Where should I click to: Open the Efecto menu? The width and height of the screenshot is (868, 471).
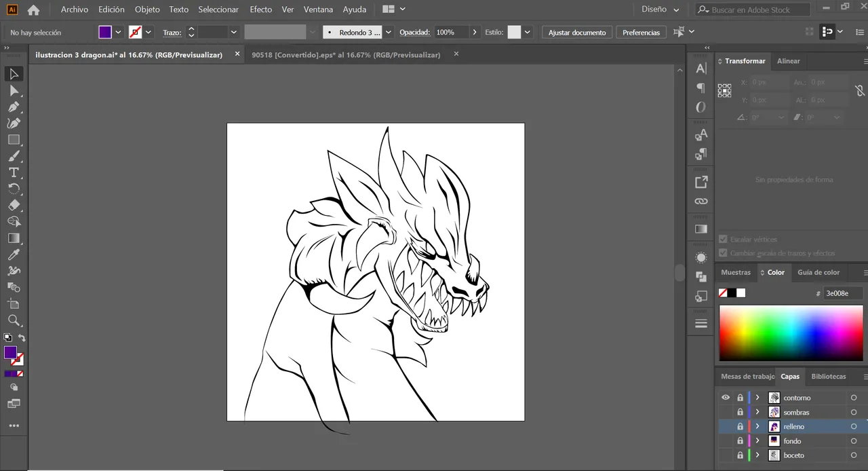point(260,10)
